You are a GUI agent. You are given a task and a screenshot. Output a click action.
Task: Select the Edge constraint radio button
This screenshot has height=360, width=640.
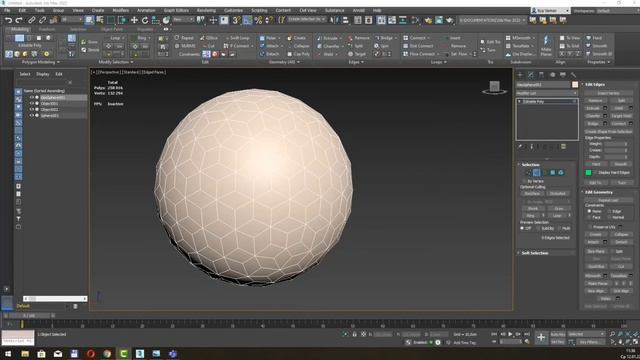[609, 211]
